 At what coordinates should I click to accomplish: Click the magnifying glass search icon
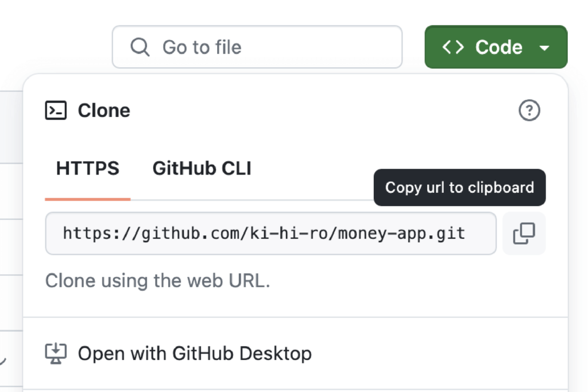[140, 47]
